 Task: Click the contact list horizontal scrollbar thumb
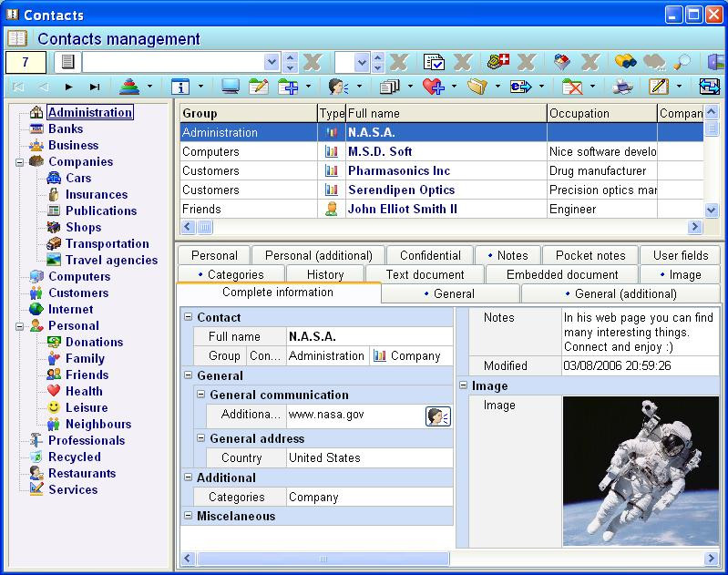[205, 227]
